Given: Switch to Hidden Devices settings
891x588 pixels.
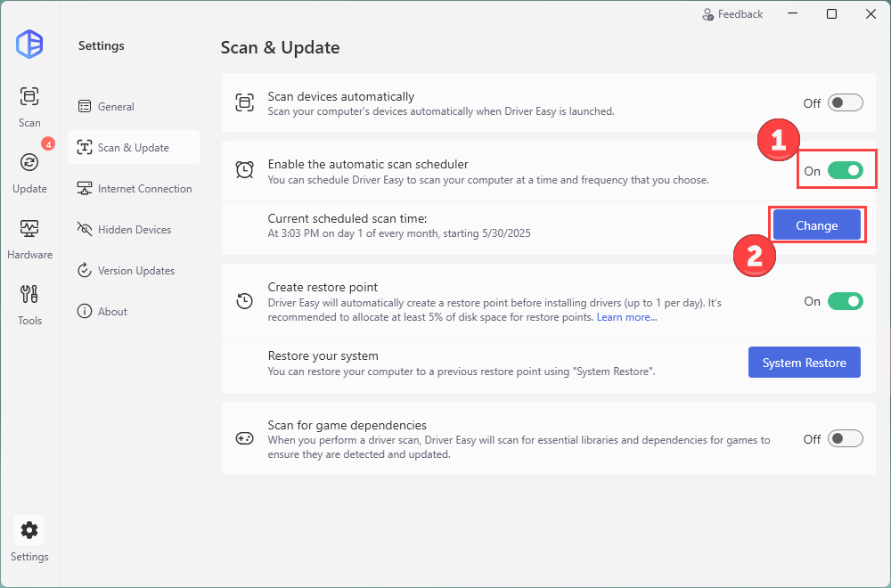Looking at the screenshot, I should point(134,230).
